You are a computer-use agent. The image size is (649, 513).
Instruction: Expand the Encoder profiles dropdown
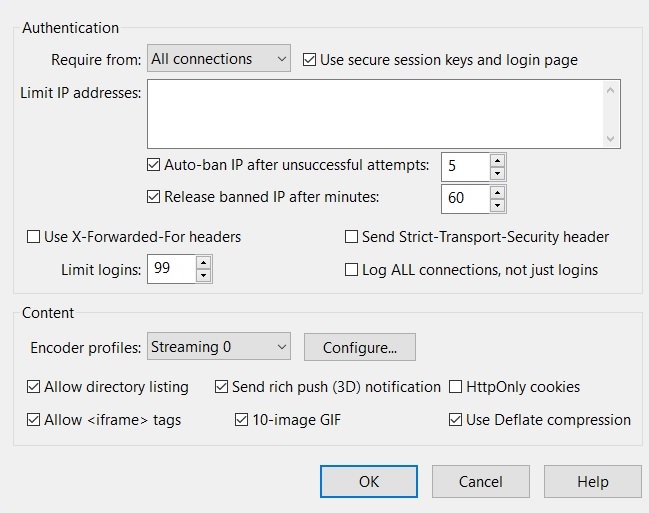[x=219, y=347]
